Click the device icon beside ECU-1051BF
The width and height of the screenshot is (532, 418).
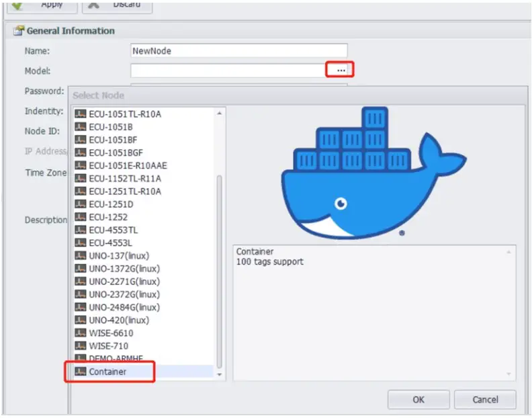coord(81,140)
